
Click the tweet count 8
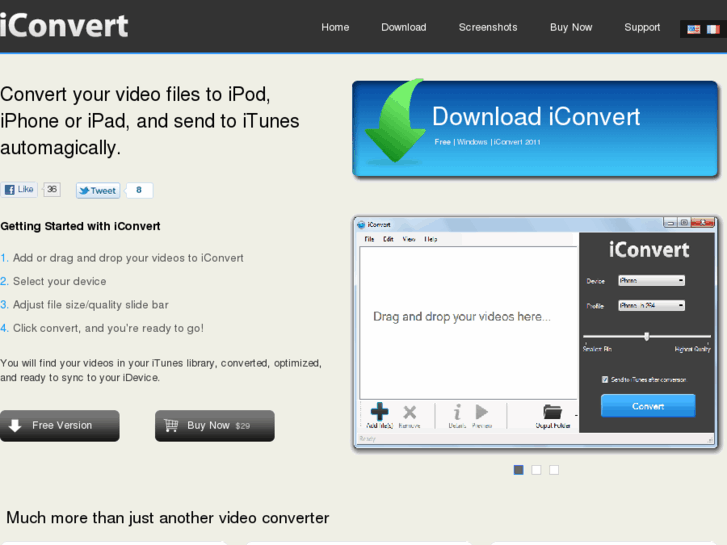(x=139, y=190)
